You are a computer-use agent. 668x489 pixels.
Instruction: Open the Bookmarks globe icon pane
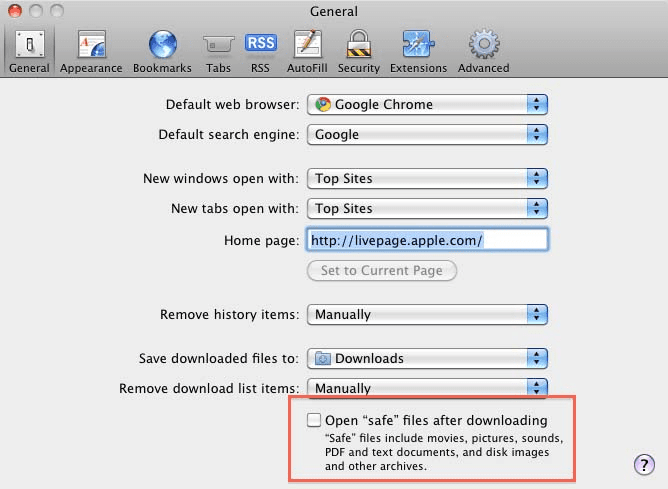[x=163, y=51]
